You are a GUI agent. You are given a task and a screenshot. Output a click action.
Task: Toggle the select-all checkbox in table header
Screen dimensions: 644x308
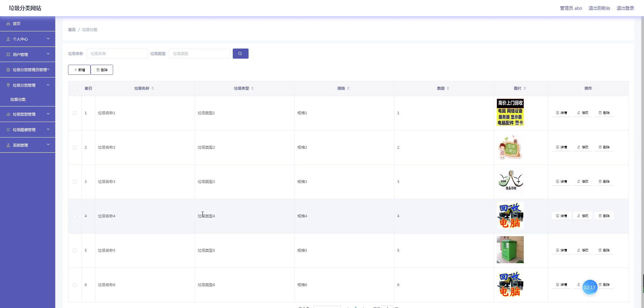click(x=75, y=88)
